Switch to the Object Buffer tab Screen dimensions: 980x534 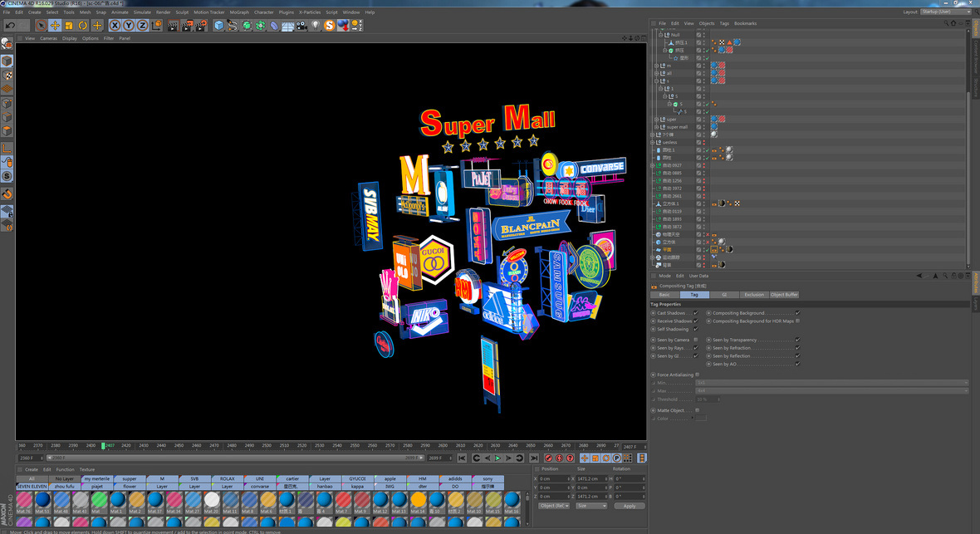coord(784,295)
